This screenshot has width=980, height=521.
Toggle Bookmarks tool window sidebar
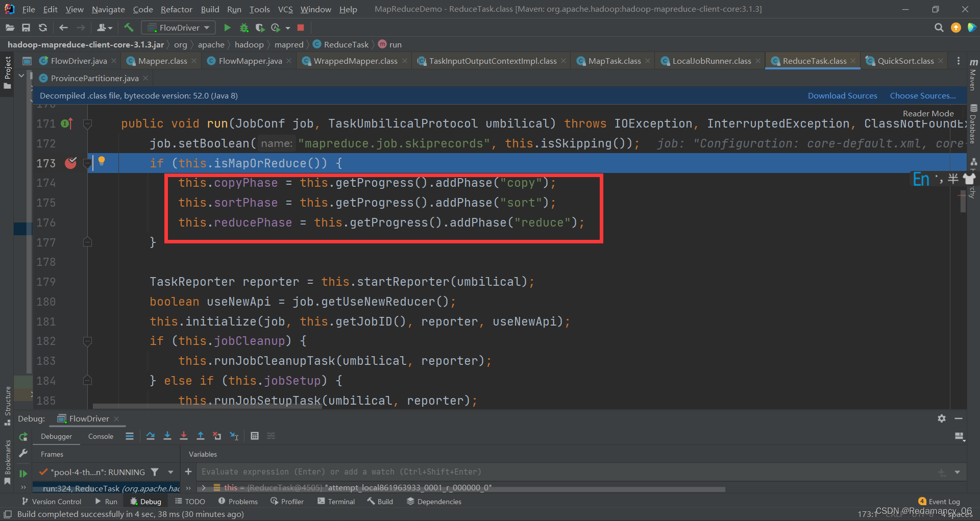(7, 462)
